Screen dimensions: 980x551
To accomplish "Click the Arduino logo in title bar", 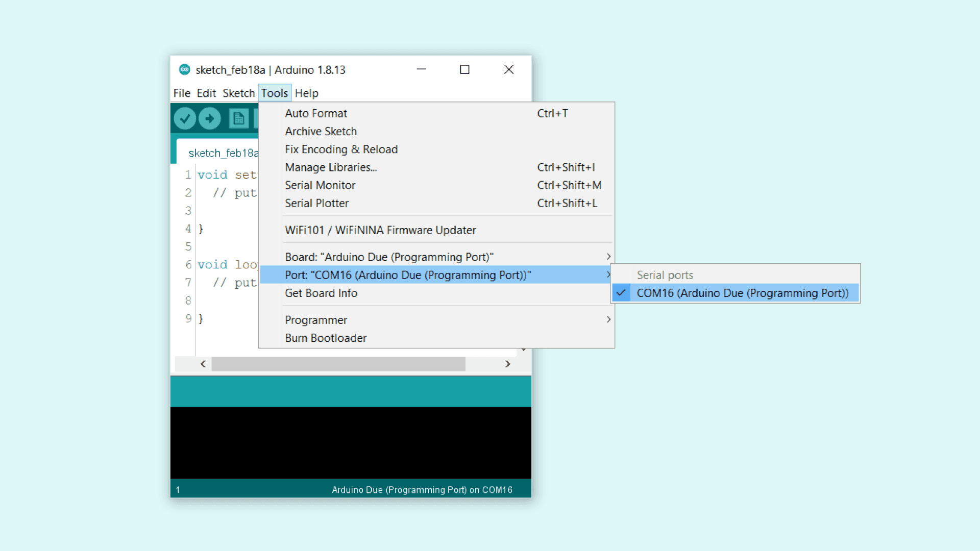I will [x=184, y=70].
